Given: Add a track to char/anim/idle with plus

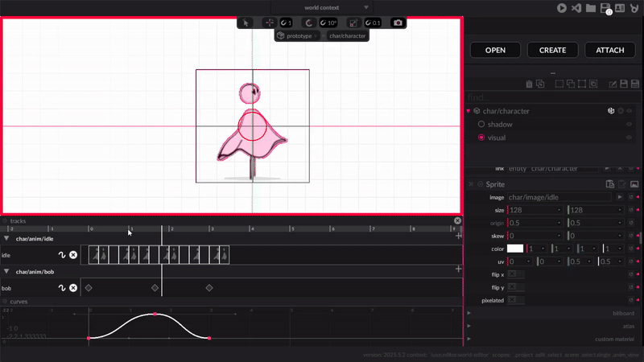Looking at the screenshot, I should tap(459, 237).
